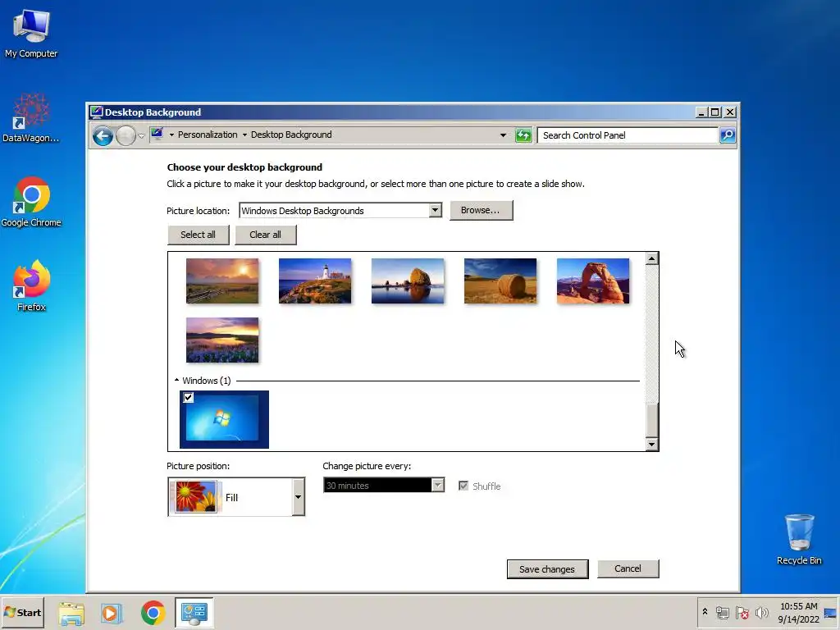Click the wallpaper list scroll down arrow
Screen dimensions: 840x630
tap(651, 444)
